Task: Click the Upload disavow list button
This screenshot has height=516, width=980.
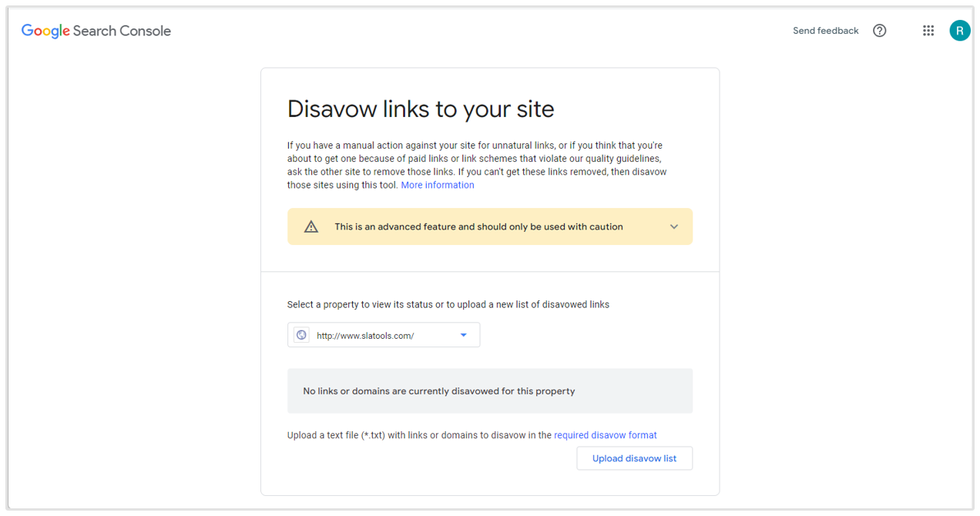Action: [634, 457]
